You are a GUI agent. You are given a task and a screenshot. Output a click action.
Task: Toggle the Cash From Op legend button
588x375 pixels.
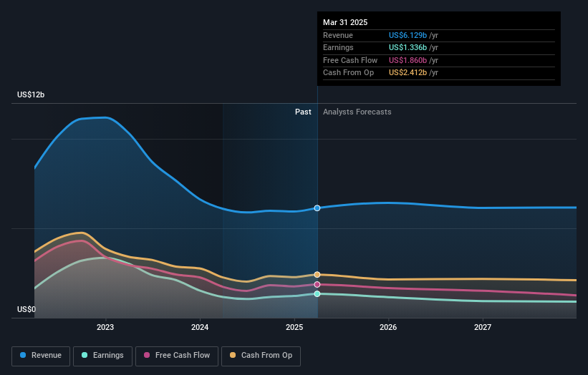261,356
